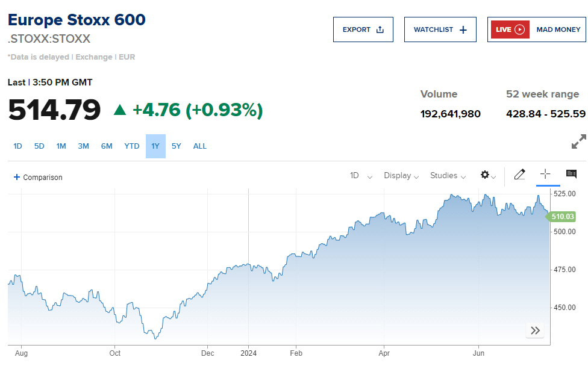Open the Studies dropdown

tap(447, 176)
